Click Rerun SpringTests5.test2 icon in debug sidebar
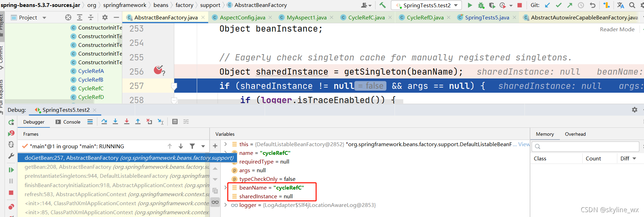Screen dimensions: 644x217 [11, 122]
